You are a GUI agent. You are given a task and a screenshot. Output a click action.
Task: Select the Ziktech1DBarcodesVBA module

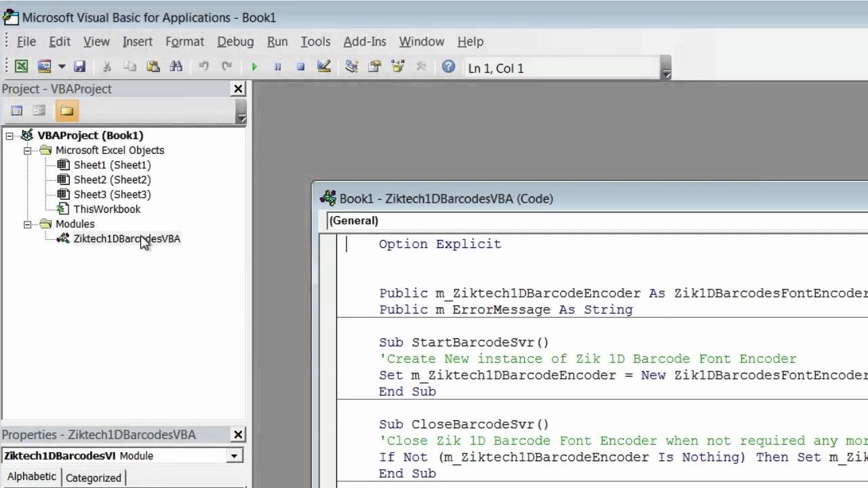click(127, 239)
